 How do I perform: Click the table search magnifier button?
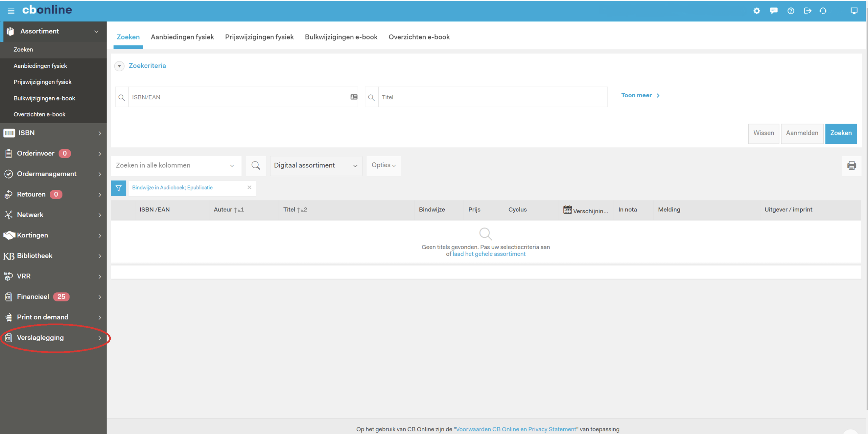coord(256,165)
